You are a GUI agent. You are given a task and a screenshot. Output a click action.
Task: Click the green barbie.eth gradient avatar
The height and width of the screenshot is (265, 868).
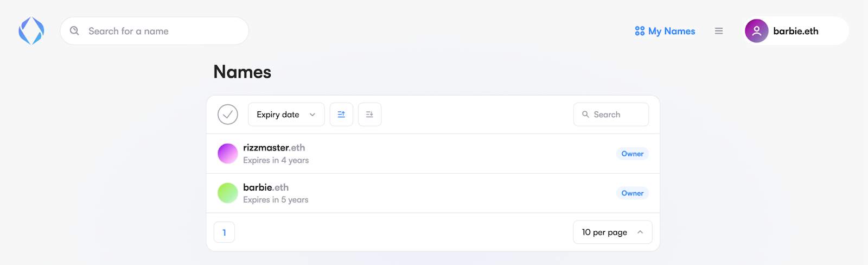click(x=228, y=193)
